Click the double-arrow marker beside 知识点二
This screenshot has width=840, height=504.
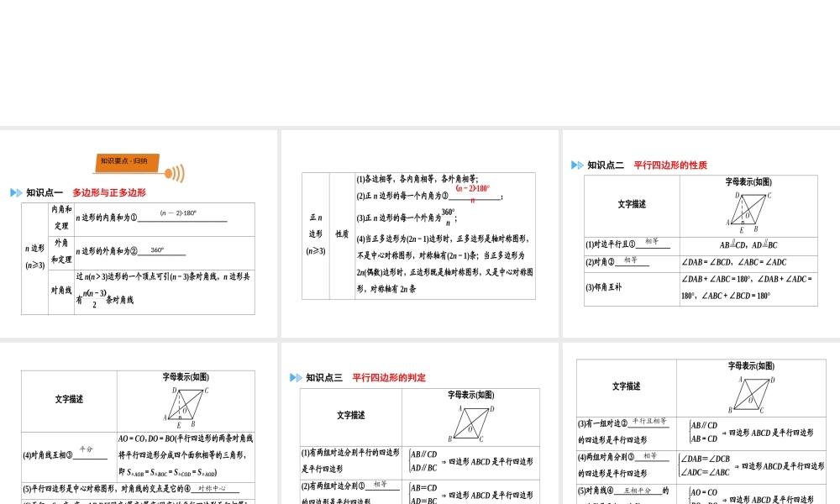577,165
